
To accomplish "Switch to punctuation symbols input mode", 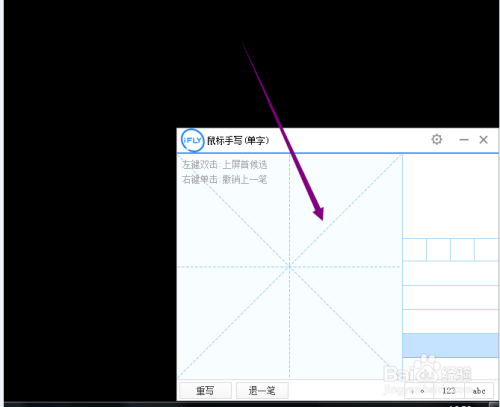I will coord(418,391).
